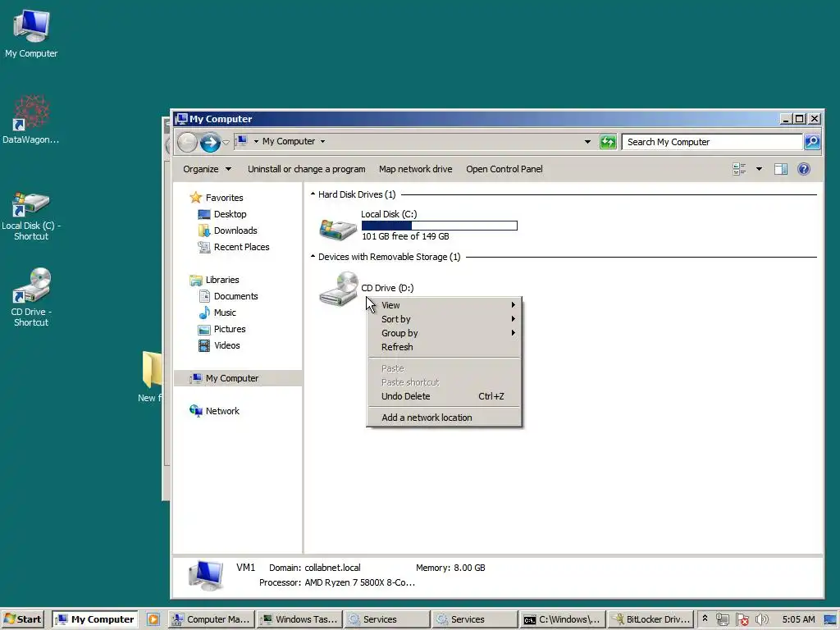This screenshot has width=840, height=630.
Task: Expand the address bar history dropdown
Action: 587,142
